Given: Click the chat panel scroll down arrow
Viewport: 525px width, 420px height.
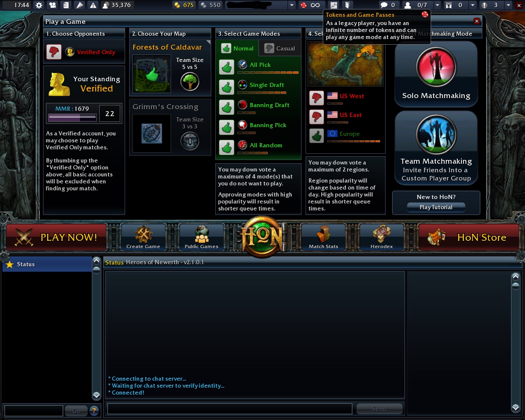Looking at the screenshot, I should point(516,408).
